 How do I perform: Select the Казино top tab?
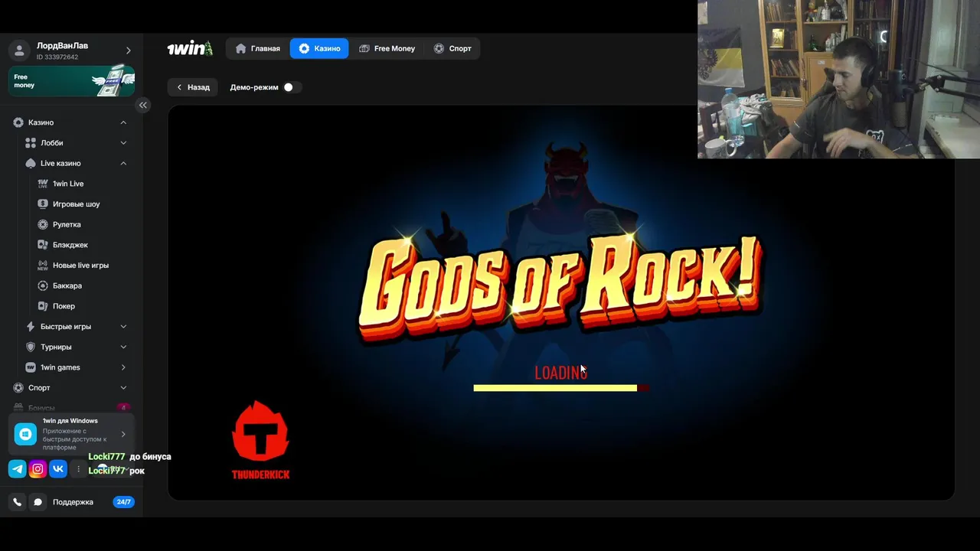319,48
